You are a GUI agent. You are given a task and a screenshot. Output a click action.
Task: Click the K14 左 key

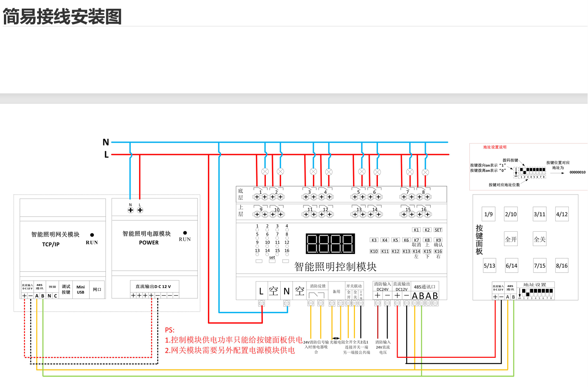click(416, 253)
